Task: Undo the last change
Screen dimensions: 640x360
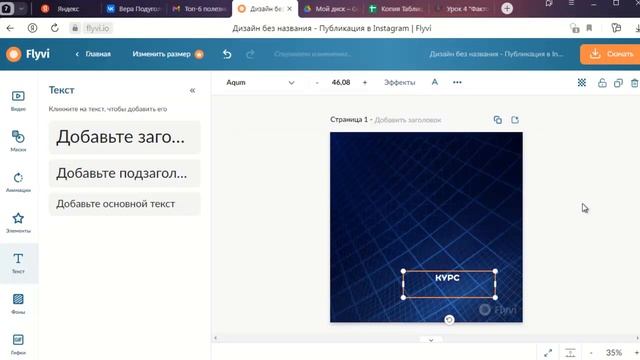Action: tap(227, 54)
